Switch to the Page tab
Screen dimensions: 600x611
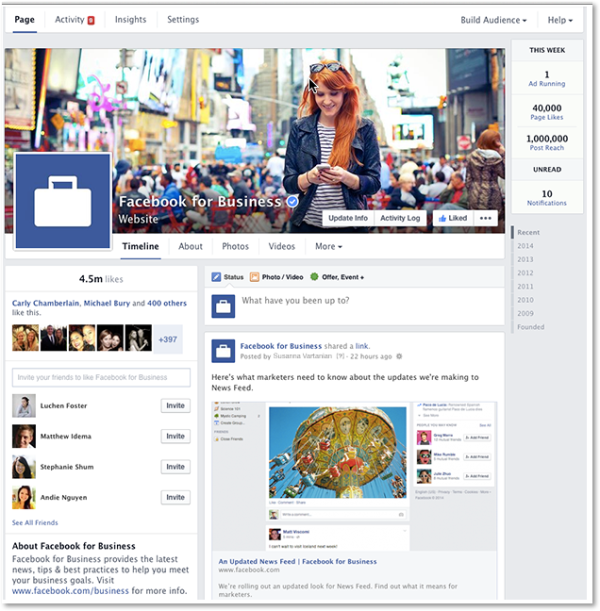click(x=25, y=19)
